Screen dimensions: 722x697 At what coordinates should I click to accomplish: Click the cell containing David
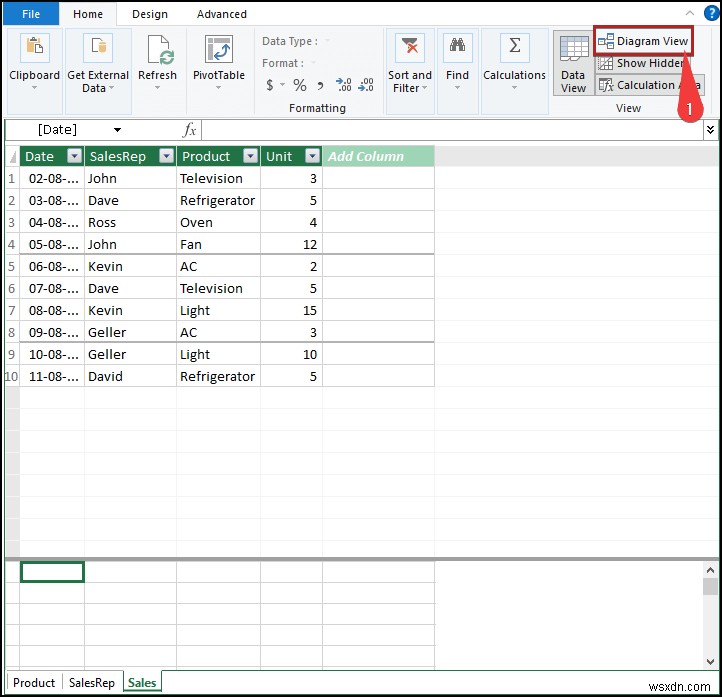tap(130, 376)
